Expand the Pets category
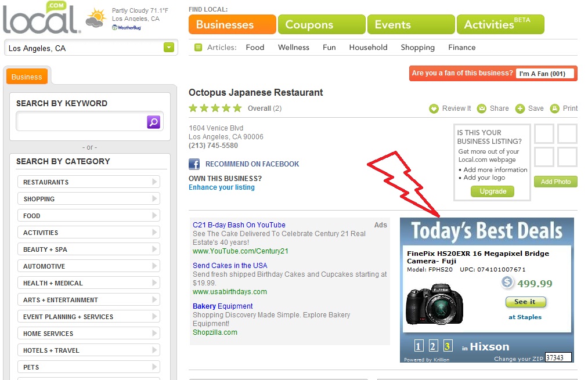The image size is (588, 380). click(x=88, y=367)
